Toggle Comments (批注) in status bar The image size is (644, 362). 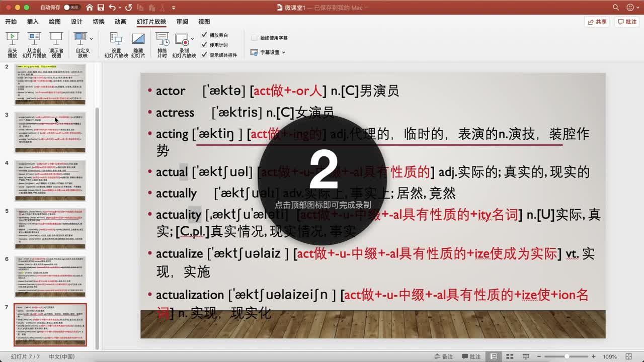tap(471, 356)
